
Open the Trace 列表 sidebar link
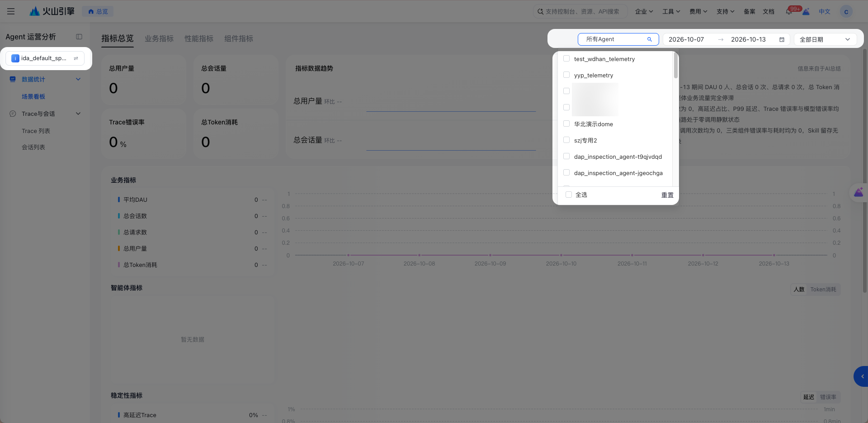pos(36,131)
